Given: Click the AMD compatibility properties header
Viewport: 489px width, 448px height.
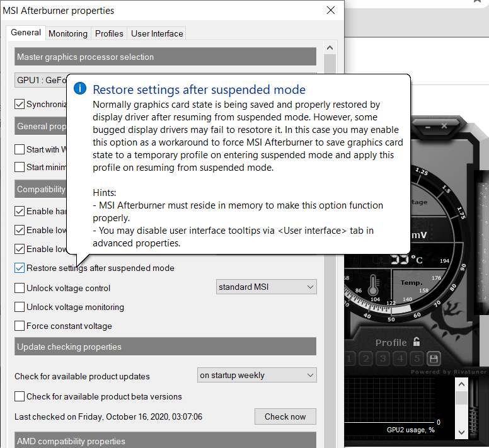Looking at the screenshot, I should (x=165, y=440).
